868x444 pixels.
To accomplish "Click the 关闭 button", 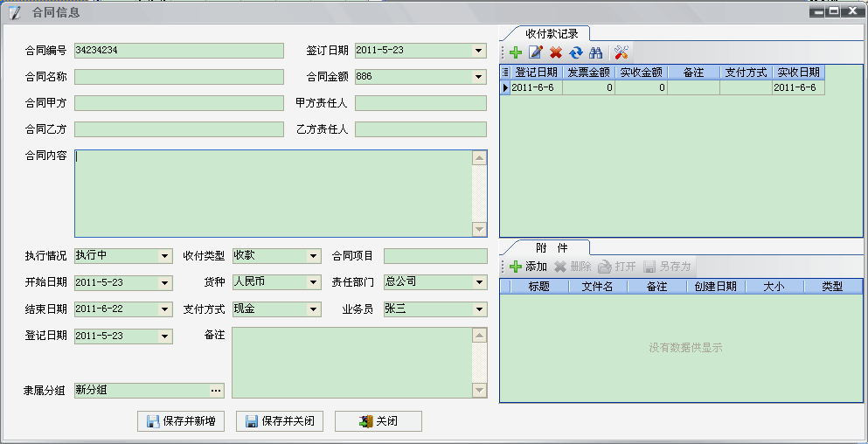I will [x=378, y=421].
